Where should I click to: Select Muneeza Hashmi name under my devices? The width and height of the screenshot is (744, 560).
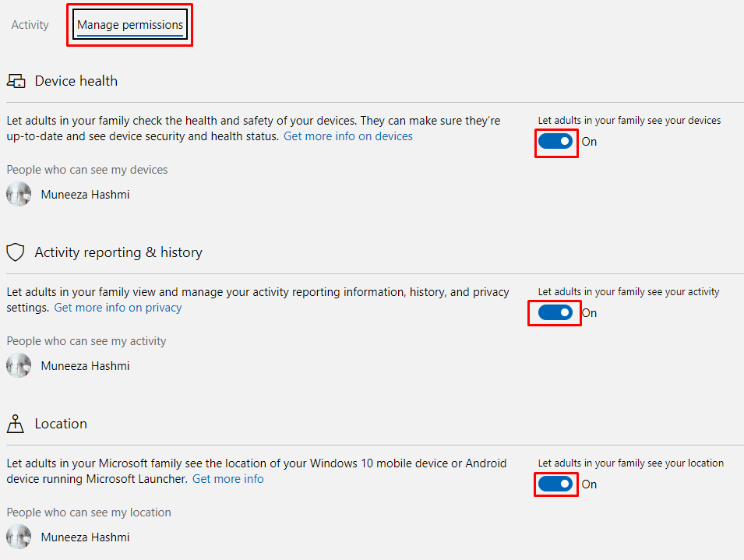click(x=86, y=195)
